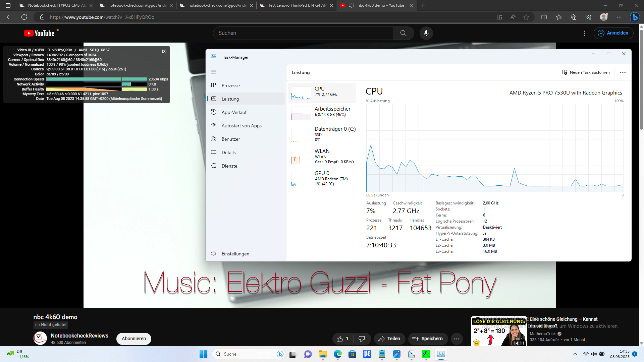This screenshot has height=362, width=644.
Task: Expand hidden system tray icons chevron
Action: coord(575,354)
